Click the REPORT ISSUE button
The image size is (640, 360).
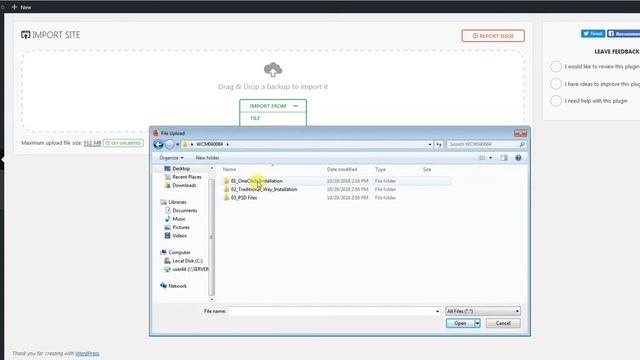pyautogui.click(x=493, y=36)
